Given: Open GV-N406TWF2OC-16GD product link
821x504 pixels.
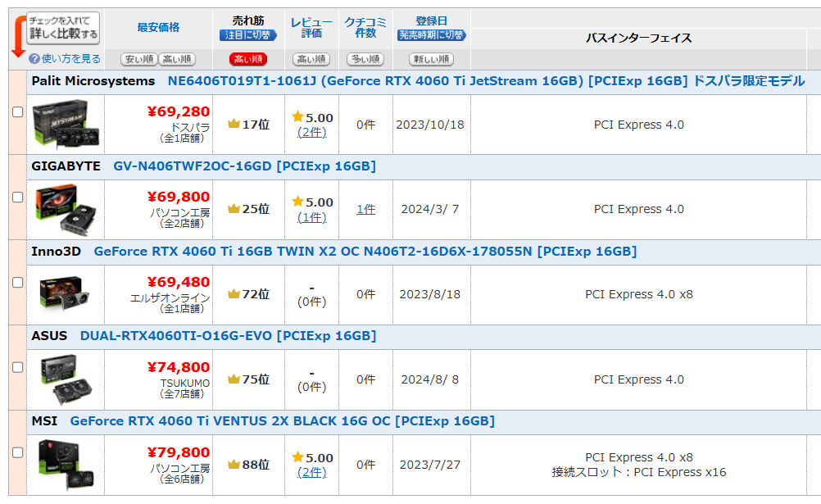Looking at the screenshot, I should click(x=244, y=166).
